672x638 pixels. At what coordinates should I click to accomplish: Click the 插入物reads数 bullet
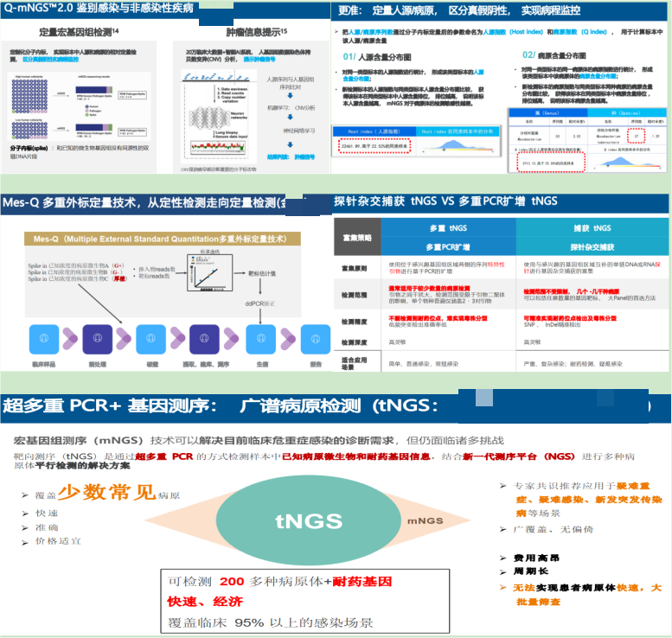pyautogui.click(x=157, y=269)
